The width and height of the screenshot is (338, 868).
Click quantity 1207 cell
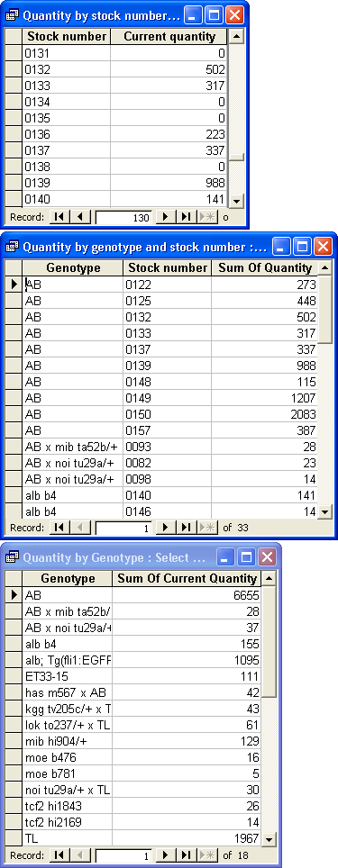pyautogui.click(x=265, y=397)
